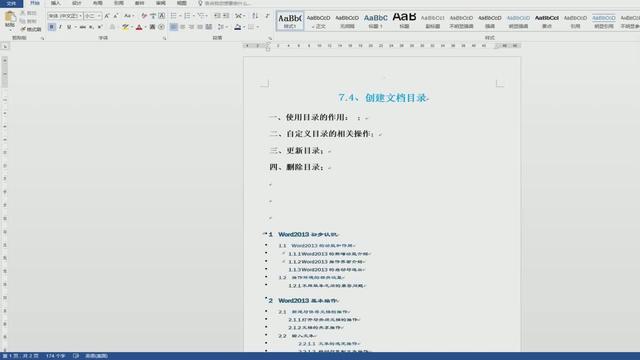Apply the red Font Color
Image resolution: width=640 pixels, height=360 pixels.
click(x=139, y=27)
